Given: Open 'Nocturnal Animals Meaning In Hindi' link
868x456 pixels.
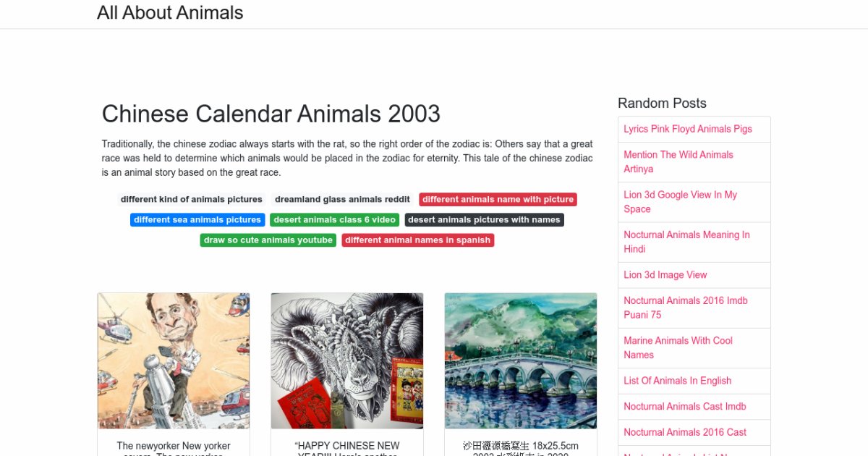Looking at the screenshot, I should pyautogui.click(x=686, y=242).
